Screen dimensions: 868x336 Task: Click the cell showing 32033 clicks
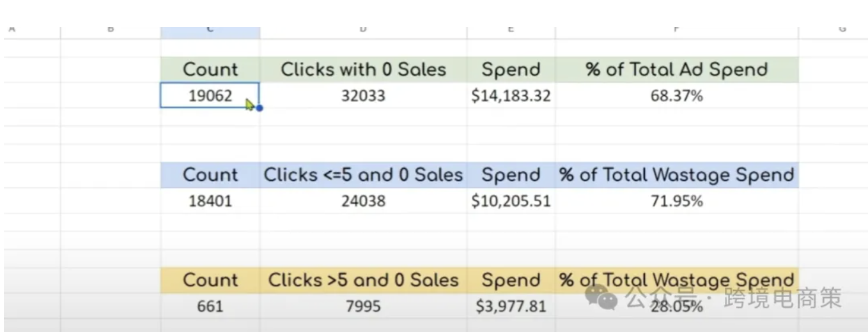coord(363,96)
